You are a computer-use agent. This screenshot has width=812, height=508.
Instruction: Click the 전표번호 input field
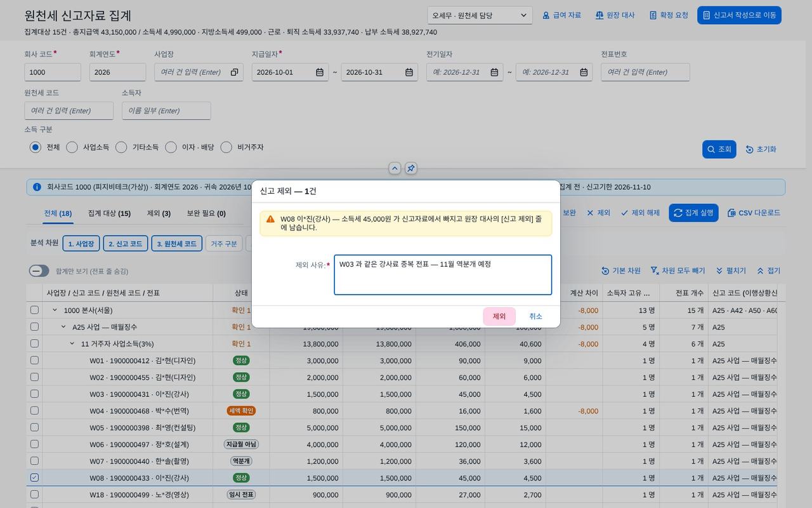[x=645, y=72]
